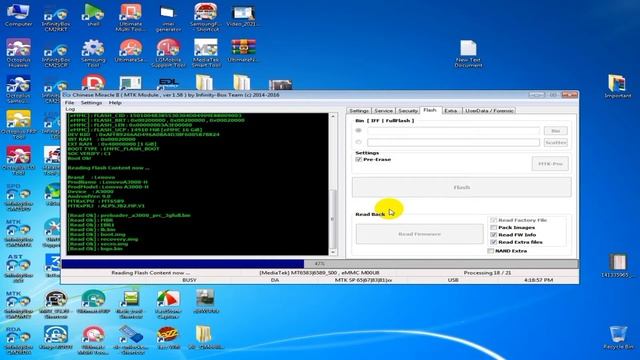Screen dimensions: 640x360
Task: Open the AST InfinityBox shortcut
Action: click(18, 268)
